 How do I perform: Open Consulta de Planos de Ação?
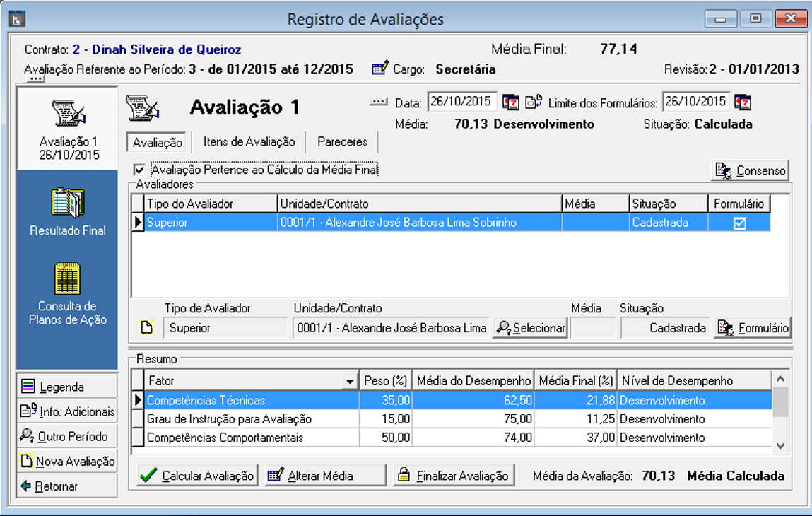(68, 281)
